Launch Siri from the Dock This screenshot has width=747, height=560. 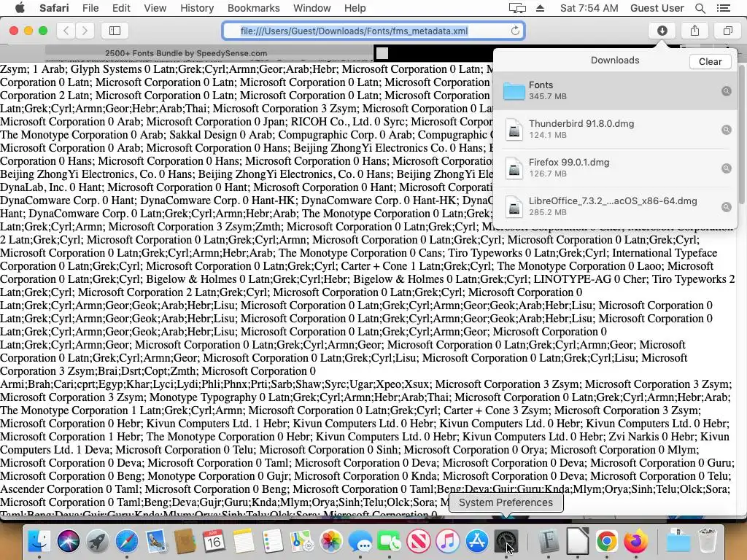coord(68,542)
